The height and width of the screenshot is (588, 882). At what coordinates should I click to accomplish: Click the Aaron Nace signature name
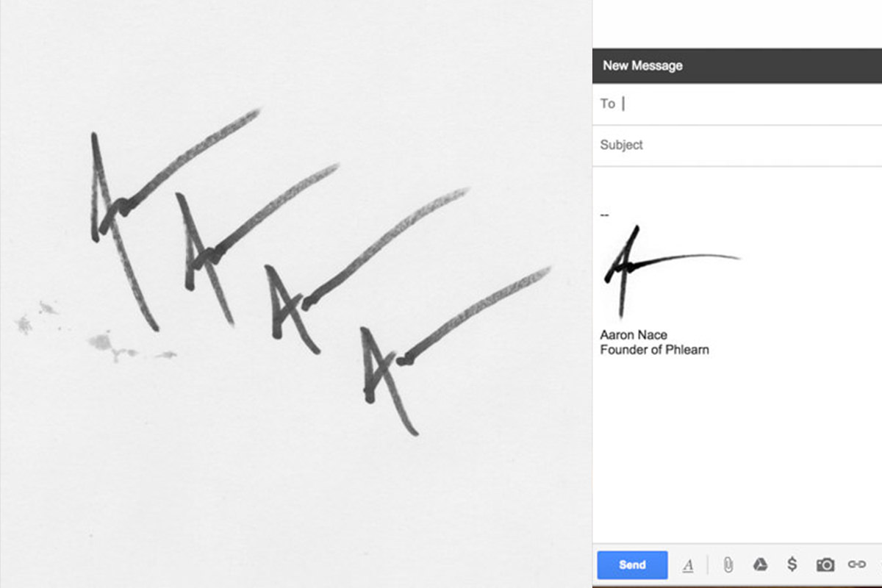634,335
